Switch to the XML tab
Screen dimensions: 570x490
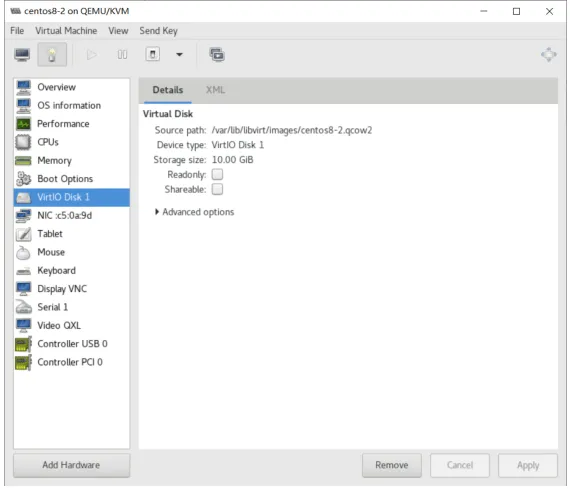coord(215,90)
